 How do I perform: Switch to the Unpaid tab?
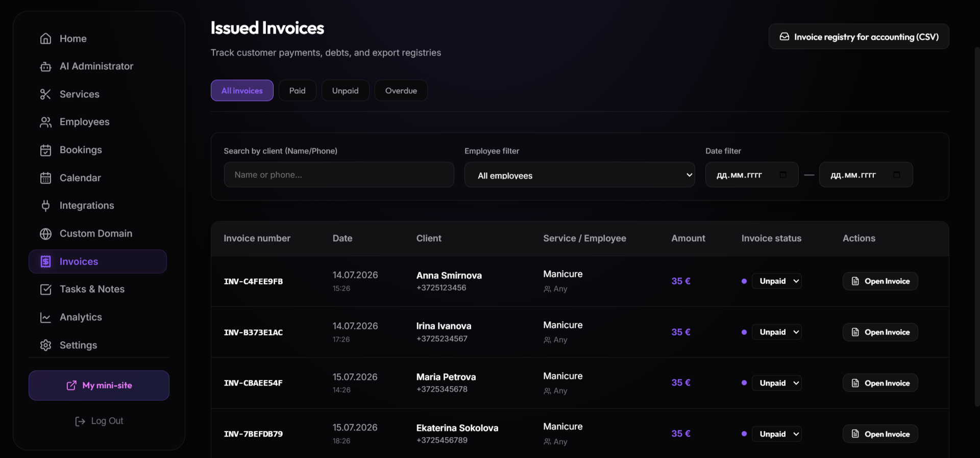coord(346,91)
